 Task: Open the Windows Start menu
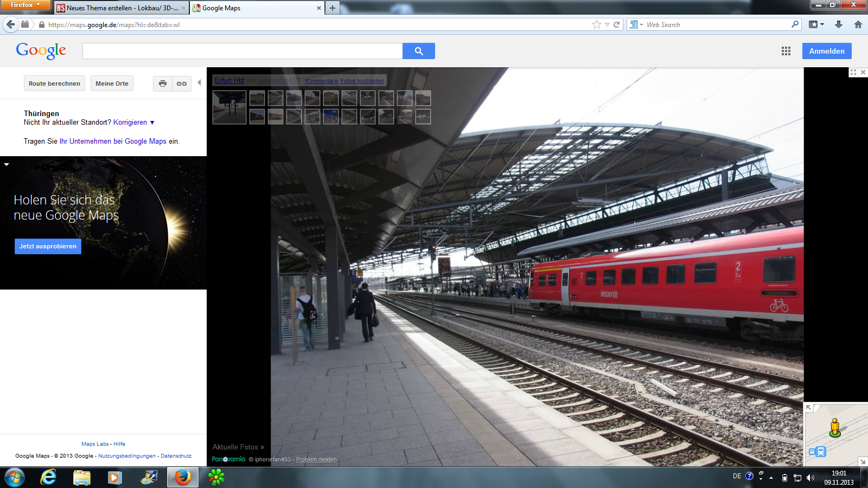click(15, 478)
